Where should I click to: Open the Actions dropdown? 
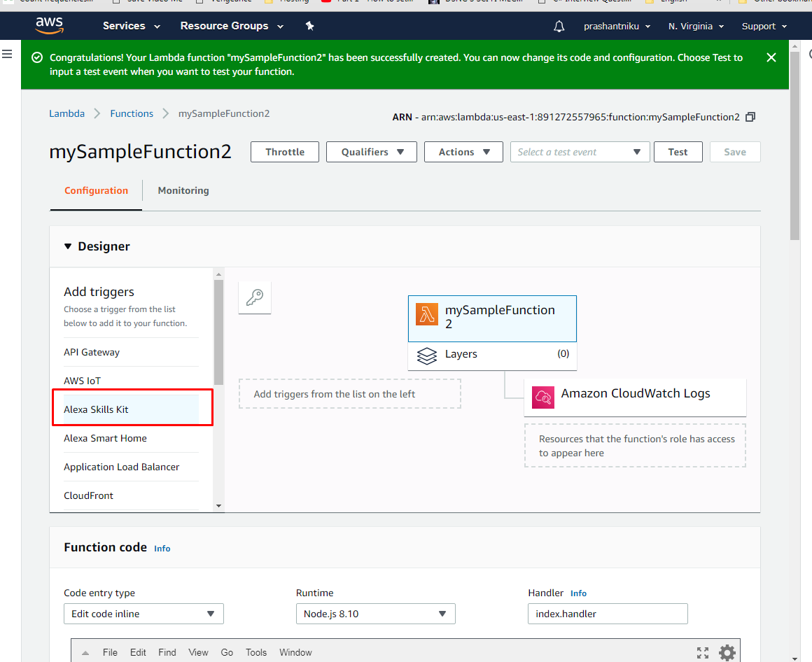(x=463, y=152)
